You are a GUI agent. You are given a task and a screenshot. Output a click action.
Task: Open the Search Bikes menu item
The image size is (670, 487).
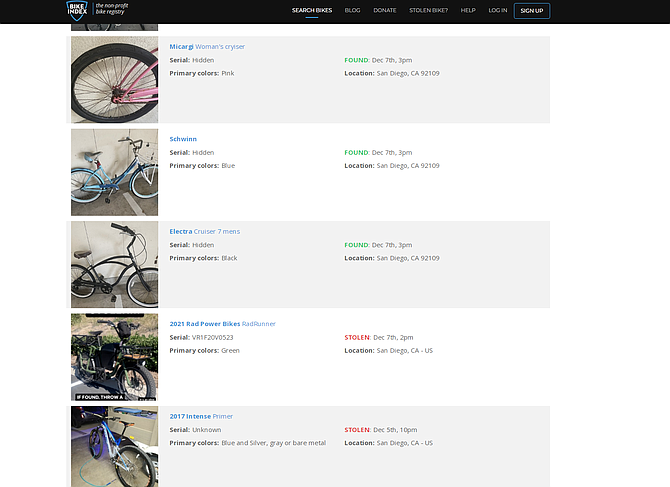tap(312, 10)
